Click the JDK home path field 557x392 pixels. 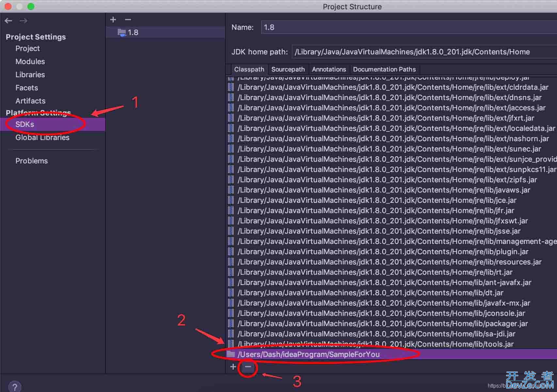coord(424,52)
